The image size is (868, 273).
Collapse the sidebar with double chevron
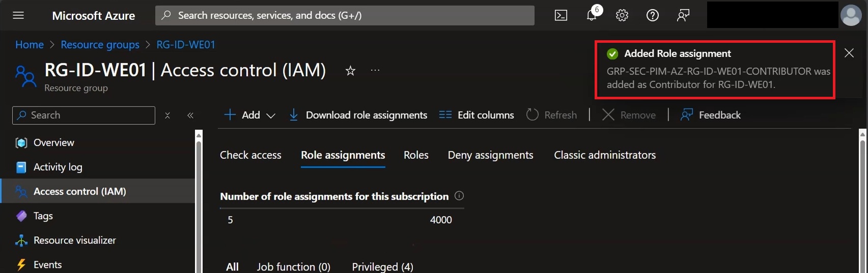coord(190,116)
